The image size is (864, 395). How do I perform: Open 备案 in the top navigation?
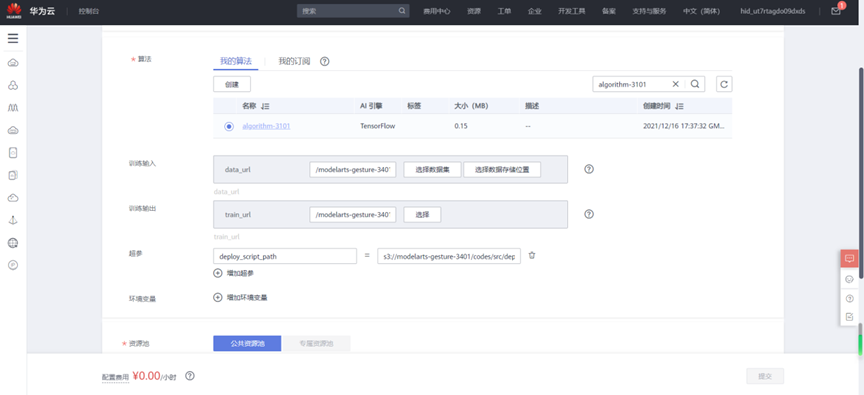[x=609, y=11]
